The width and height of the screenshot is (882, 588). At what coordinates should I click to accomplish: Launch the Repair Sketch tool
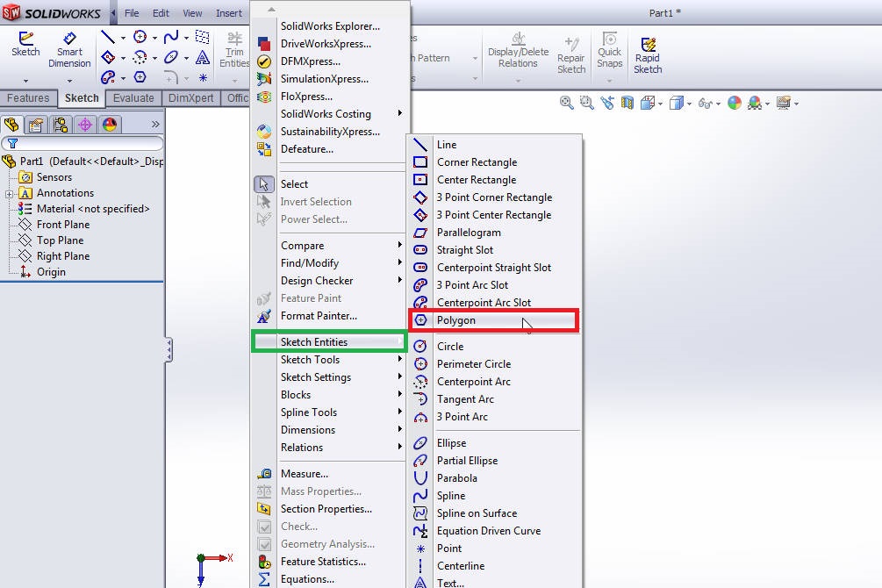click(571, 55)
